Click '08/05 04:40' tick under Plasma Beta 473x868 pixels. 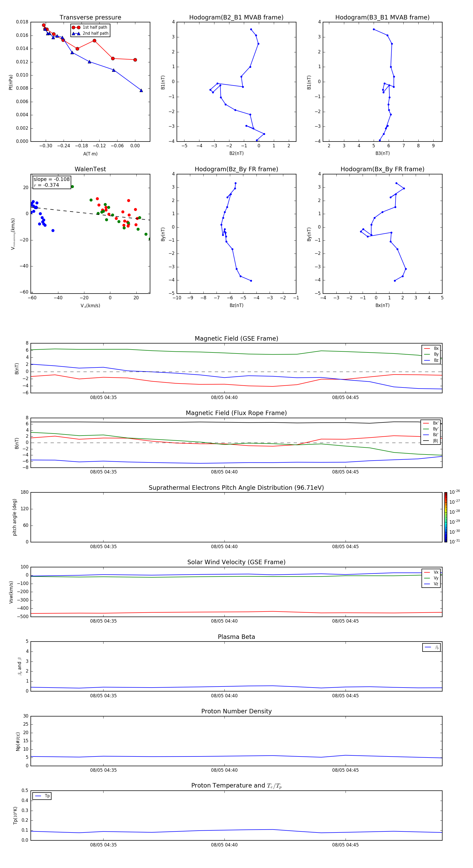(x=224, y=696)
